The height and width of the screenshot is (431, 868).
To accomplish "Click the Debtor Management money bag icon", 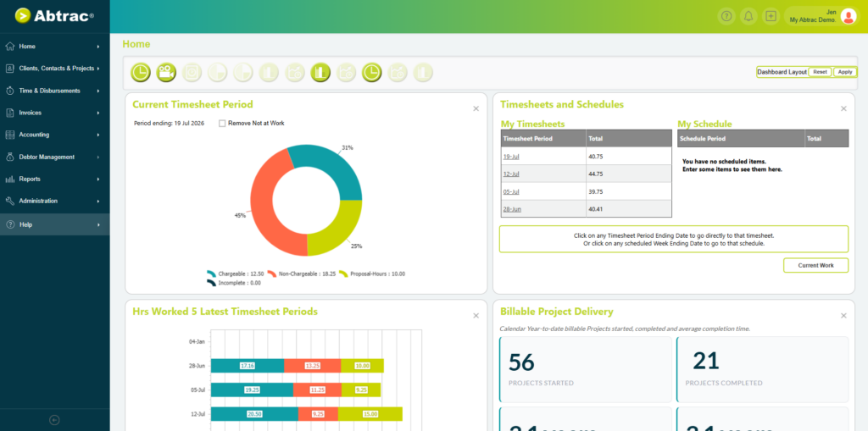I will [10, 157].
